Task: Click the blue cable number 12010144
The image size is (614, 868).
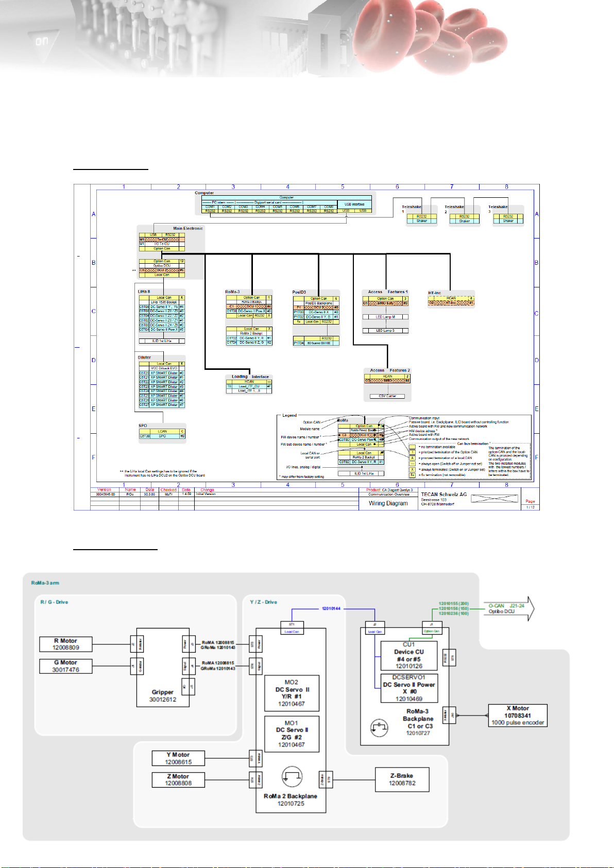Action: 331,608
